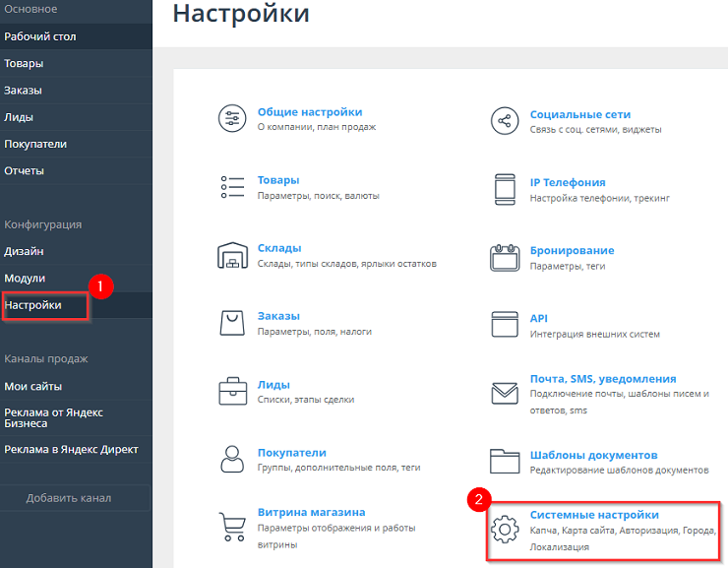Select the warehouse icon next to Склады
The height and width of the screenshot is (568, 728).
click(232, 256)
